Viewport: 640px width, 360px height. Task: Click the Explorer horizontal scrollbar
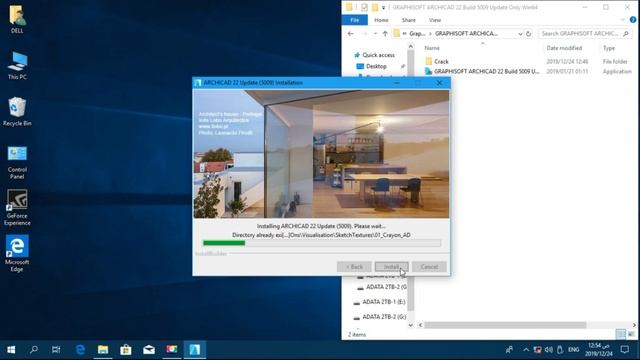click(x=505, y=325)
